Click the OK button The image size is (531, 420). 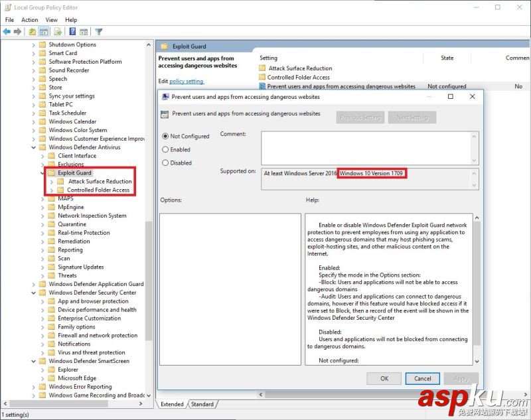pos(384,378)
